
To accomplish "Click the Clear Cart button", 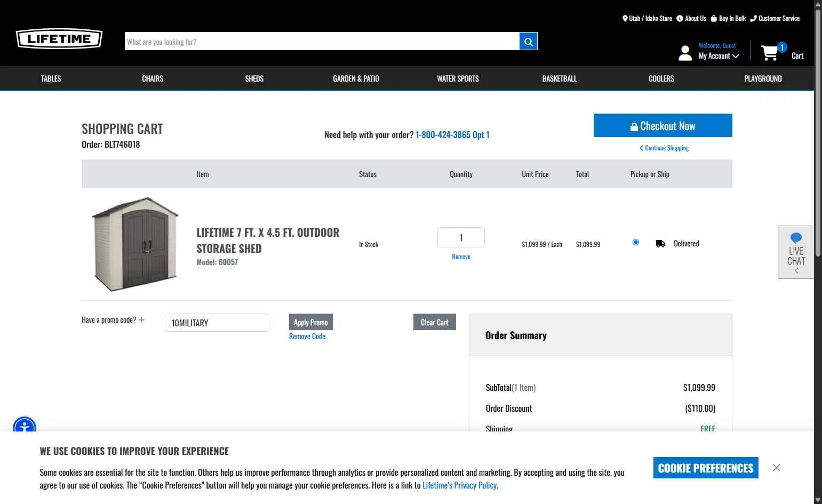I will tap(435, 322).
